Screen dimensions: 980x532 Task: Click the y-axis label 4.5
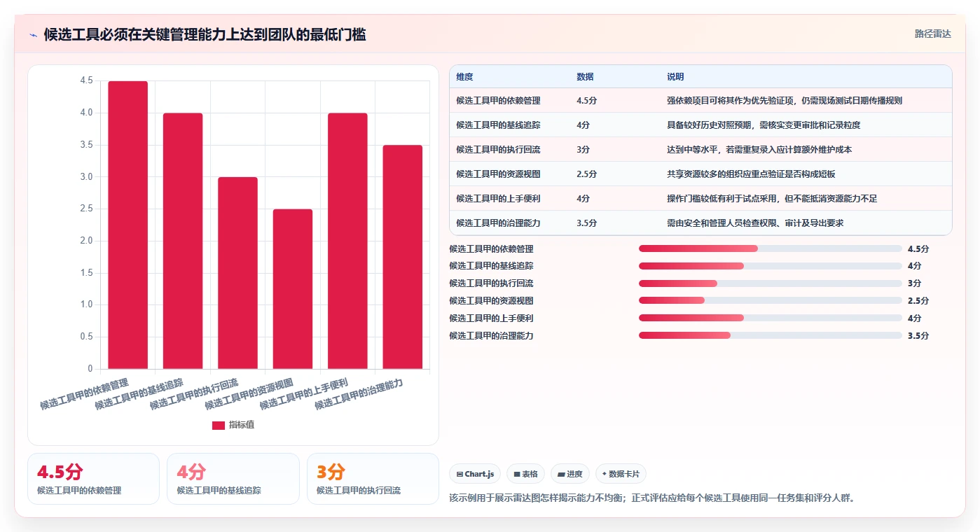point(87,81)
